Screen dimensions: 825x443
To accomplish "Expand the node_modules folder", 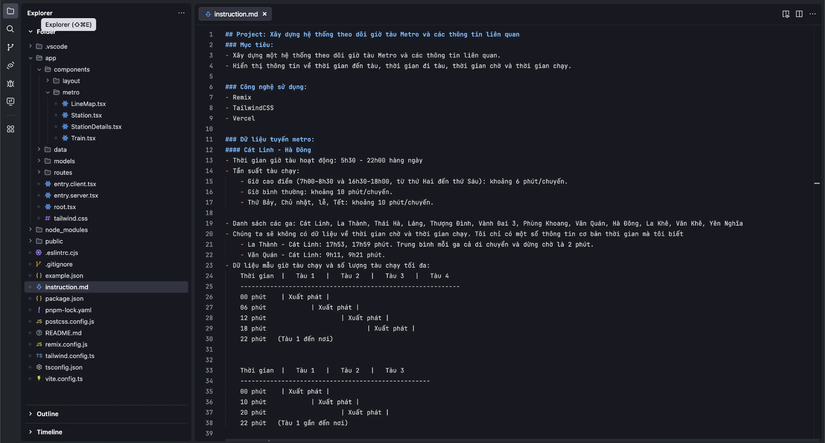I will click(x=66, y=230).
